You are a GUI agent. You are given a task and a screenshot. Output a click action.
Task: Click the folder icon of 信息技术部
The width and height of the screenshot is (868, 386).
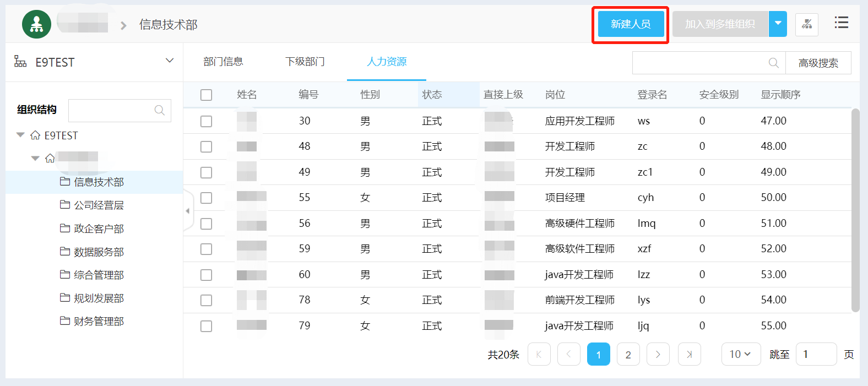click(65, 181)
